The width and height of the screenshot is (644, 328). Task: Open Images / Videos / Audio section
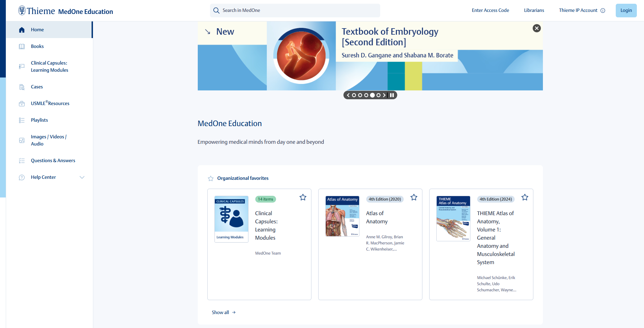pyautogui.click(x=49, y=140)
